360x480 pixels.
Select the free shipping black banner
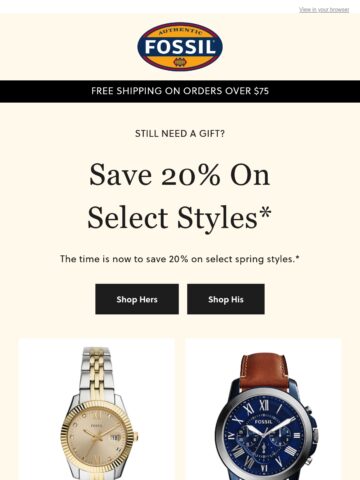(x=180, y=91)
